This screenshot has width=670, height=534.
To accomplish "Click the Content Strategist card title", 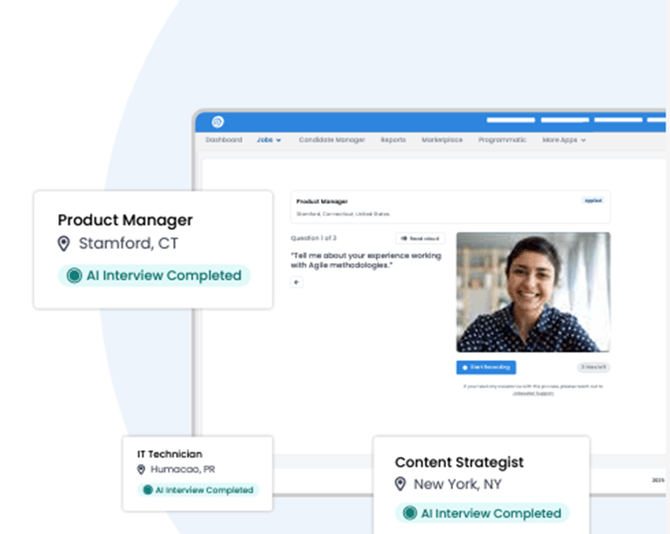I will point(459,462).
